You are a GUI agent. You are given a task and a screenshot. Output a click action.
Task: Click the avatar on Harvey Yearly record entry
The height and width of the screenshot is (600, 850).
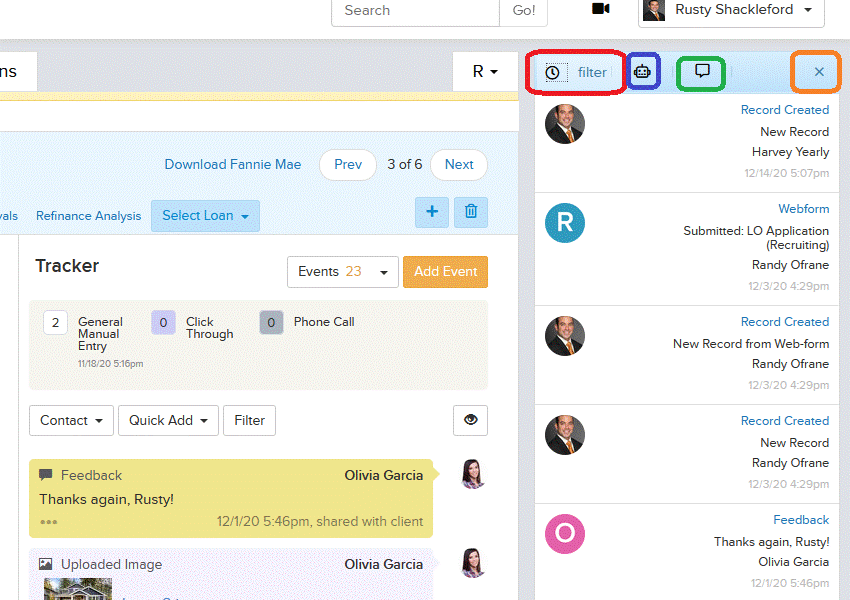[565, 124]
